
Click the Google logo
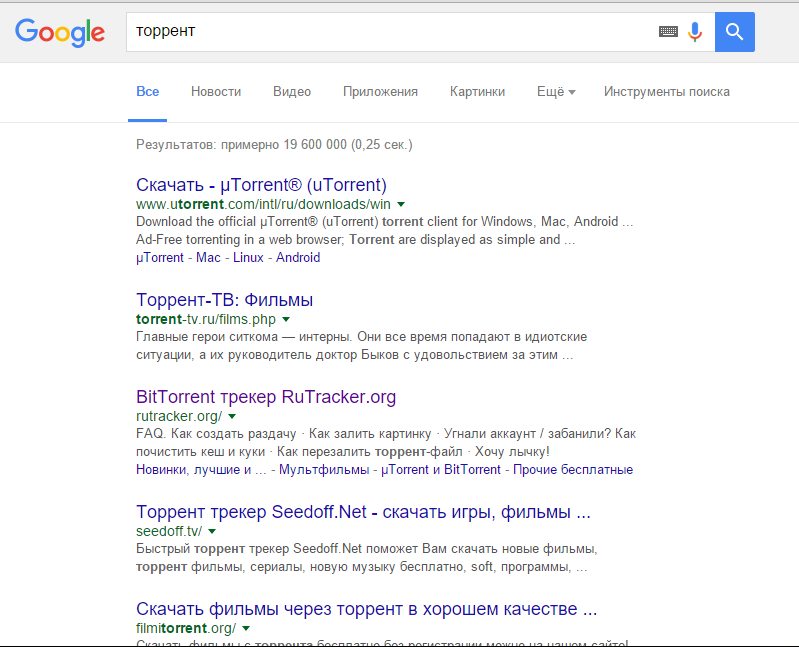(x=60, y=33)
